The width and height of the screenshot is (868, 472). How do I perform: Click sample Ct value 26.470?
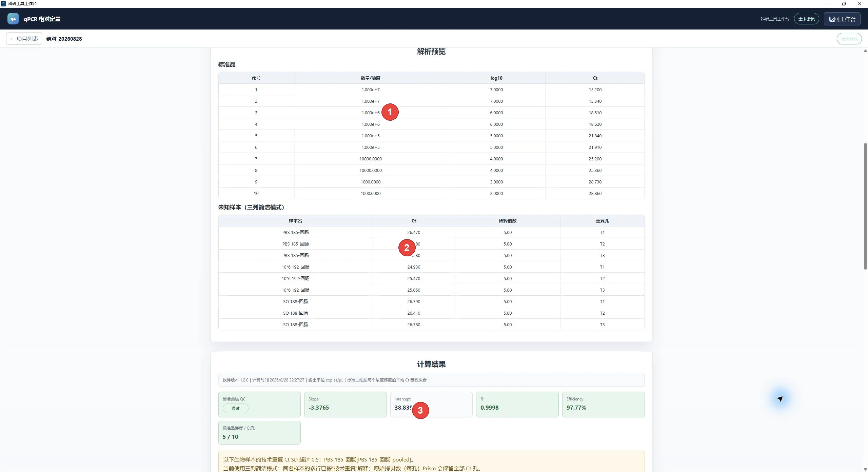point(414,232)
